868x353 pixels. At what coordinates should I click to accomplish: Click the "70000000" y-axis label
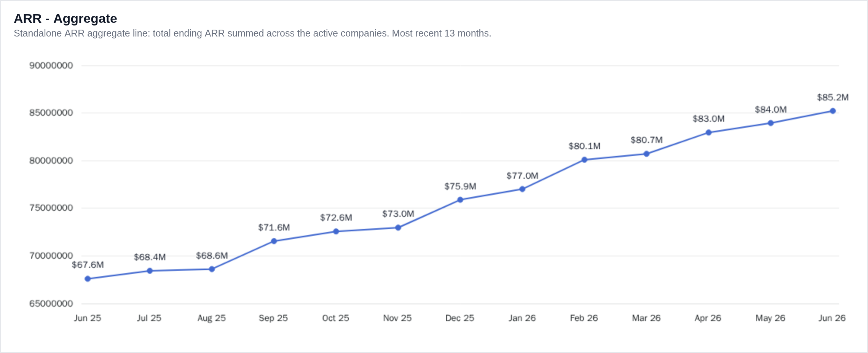pos(51,256)
